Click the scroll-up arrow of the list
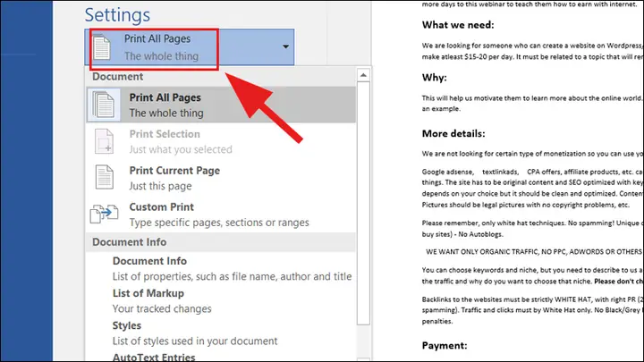Viewport: 644px width, 362px height. point(363,75)
